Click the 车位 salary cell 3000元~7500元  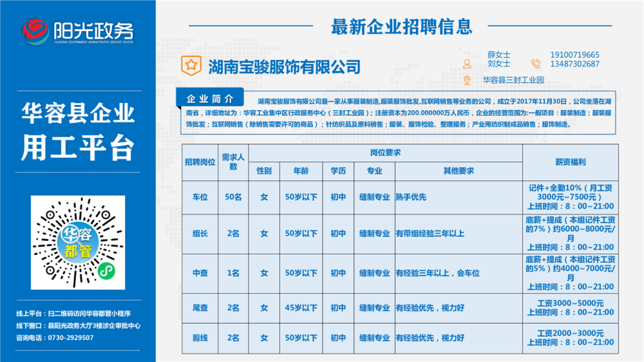pos(571,197)
